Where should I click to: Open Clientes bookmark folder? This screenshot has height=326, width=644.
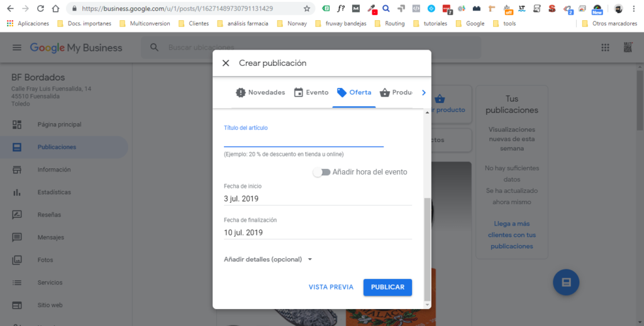[x=194, y=24]
